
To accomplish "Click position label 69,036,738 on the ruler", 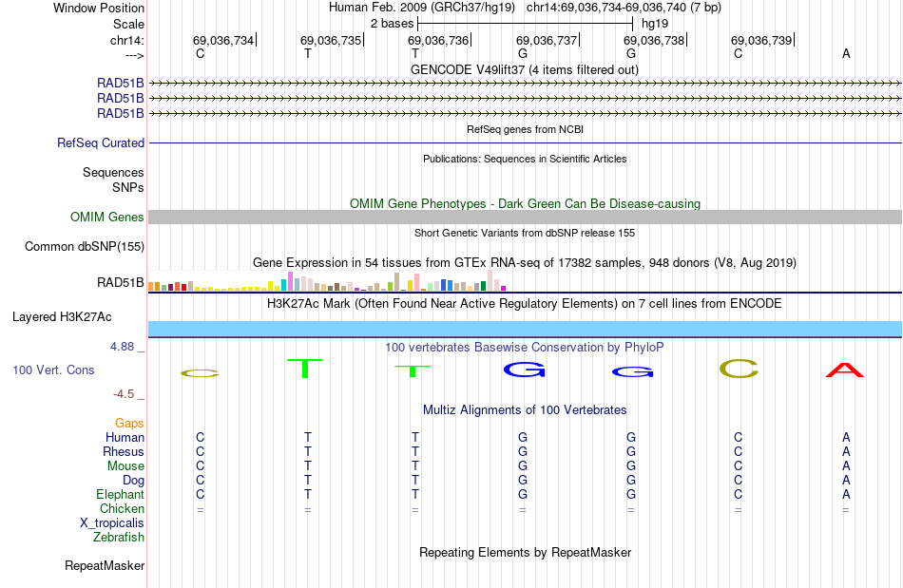I will 654,40.
